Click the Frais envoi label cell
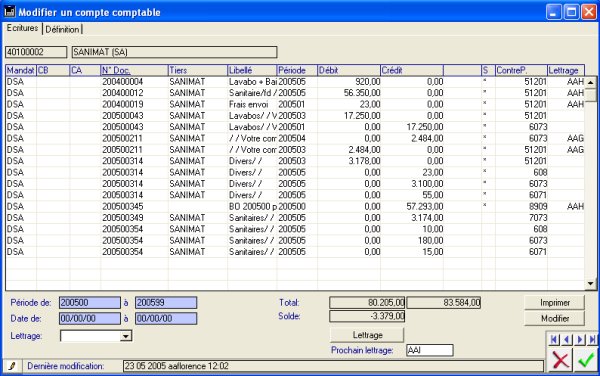 pos(252,104)
